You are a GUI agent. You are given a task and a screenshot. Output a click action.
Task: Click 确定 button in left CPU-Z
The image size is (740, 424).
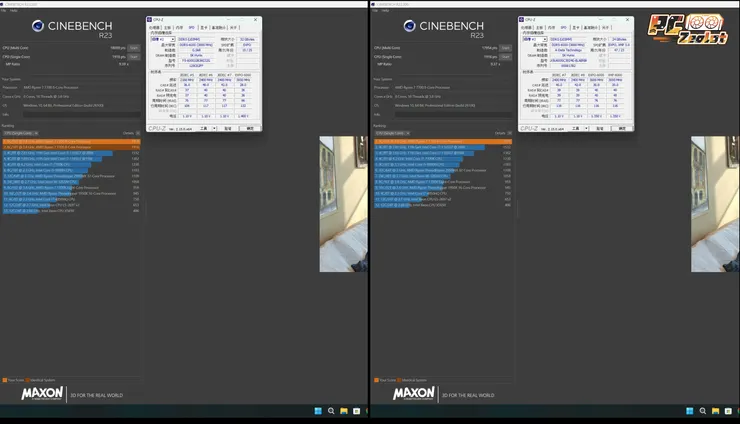(250, 128)
